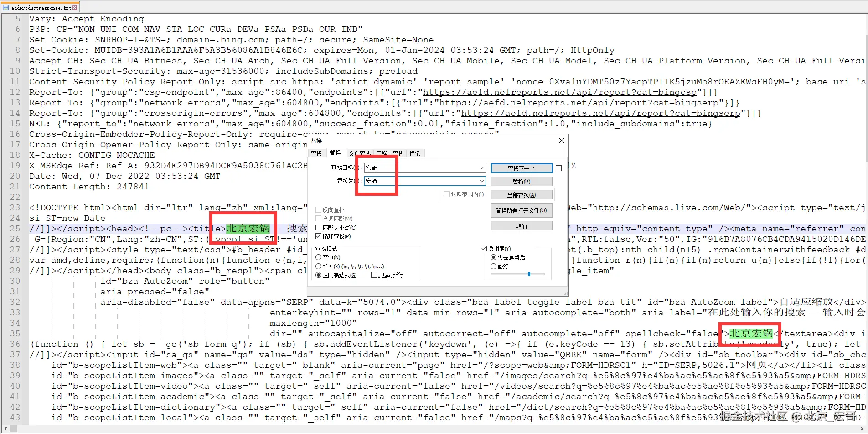Click the 'Date: Wed, 07 Dec 2022' line

(125, 176)
